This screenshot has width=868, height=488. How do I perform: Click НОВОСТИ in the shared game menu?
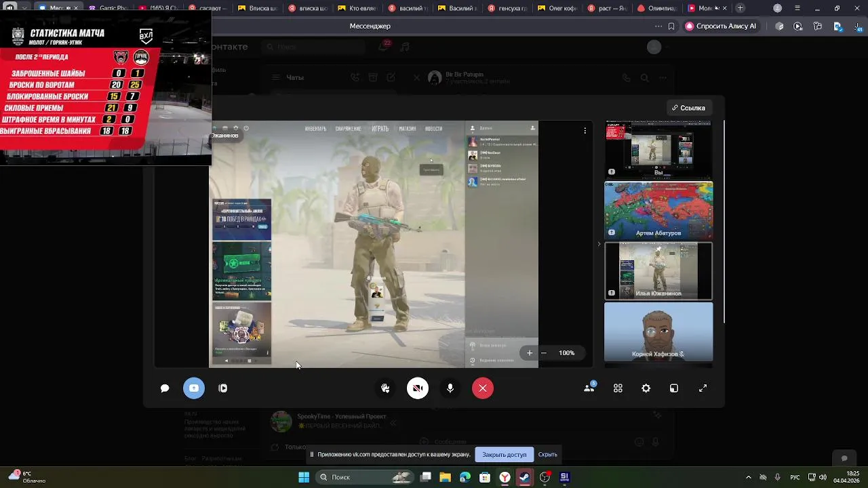[433, 129]
